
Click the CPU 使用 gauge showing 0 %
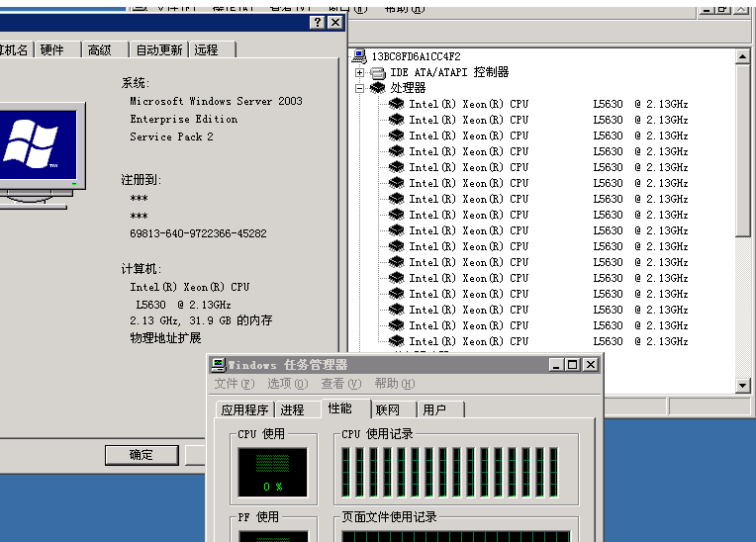click(273, 472)
